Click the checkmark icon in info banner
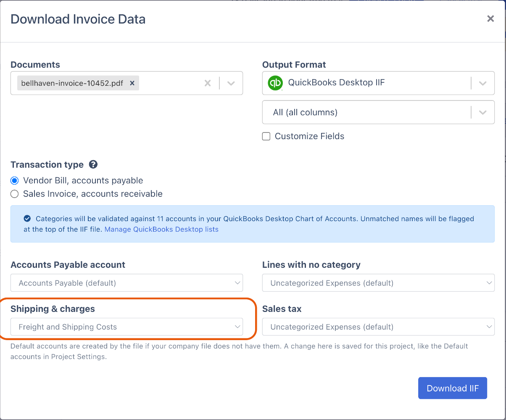Screen dimensions: 506x420 pos(27,219)
